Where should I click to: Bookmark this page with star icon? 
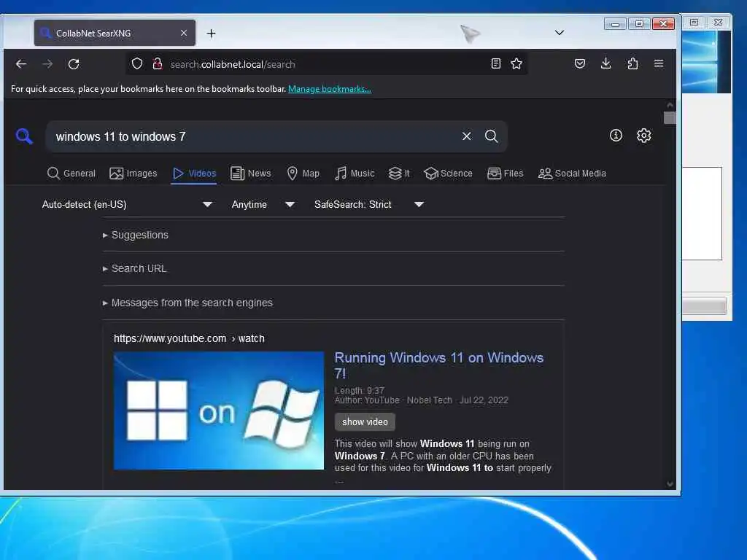click(516, 64)
